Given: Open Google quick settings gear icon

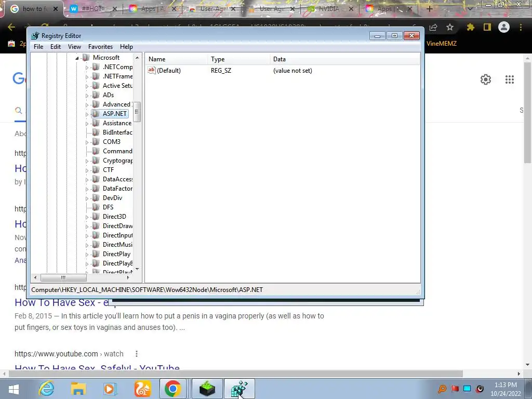Looking at the screenshot, I should pos(486,79).
